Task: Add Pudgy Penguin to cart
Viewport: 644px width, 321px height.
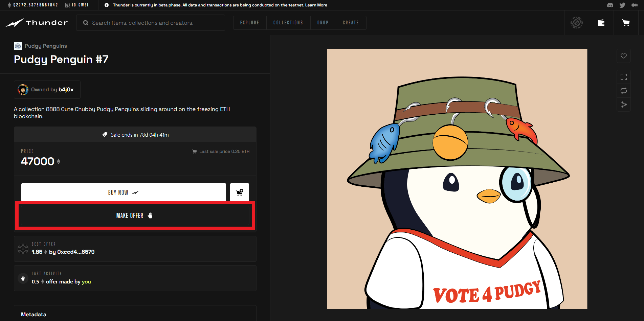Action: [x=239, y=192]
